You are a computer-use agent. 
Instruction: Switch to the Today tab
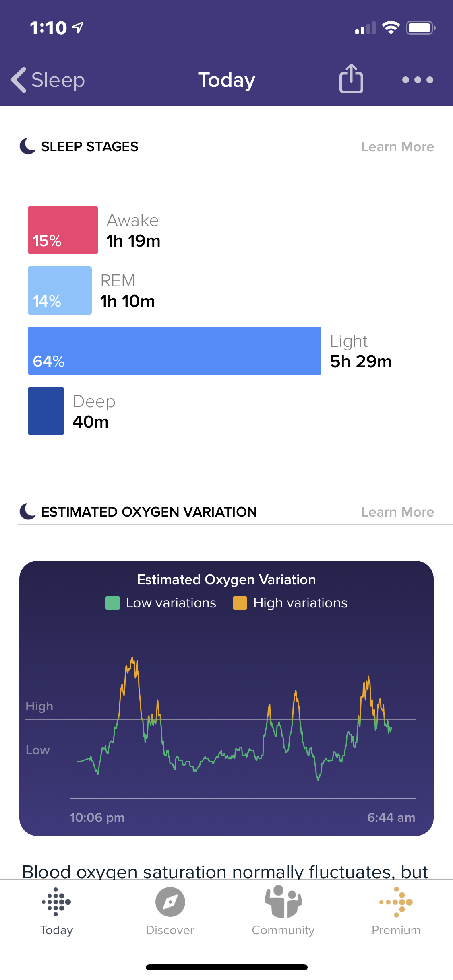point(56,911)
